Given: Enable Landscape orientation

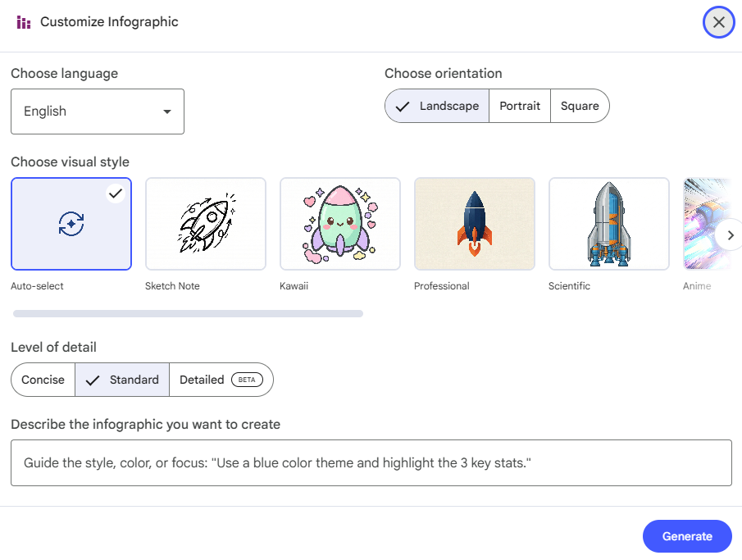Looking at the screenshot, I should pyautogui.click(x=436, y=106).
